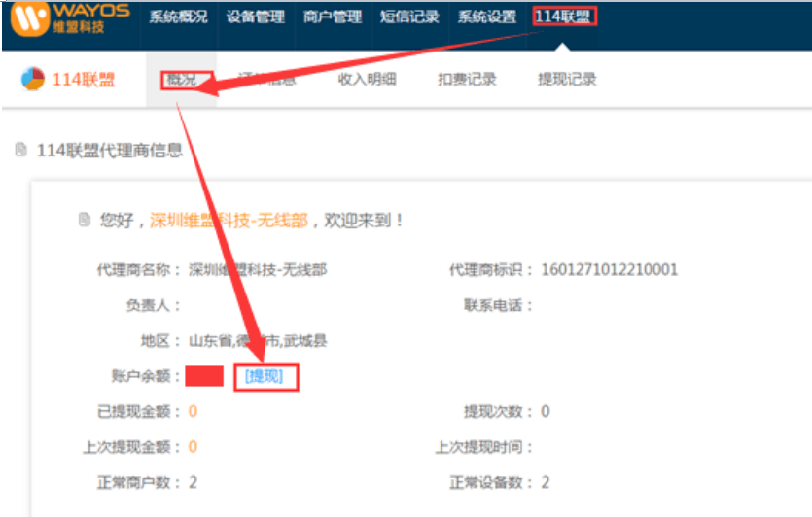Click the document icon beside 114联盟代理商信息

(20, 150)
